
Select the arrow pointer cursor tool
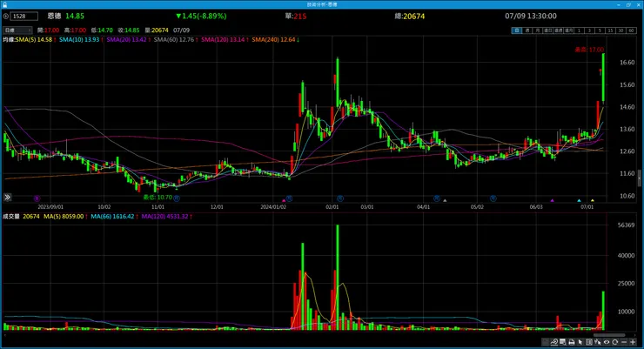pos(580,342)
